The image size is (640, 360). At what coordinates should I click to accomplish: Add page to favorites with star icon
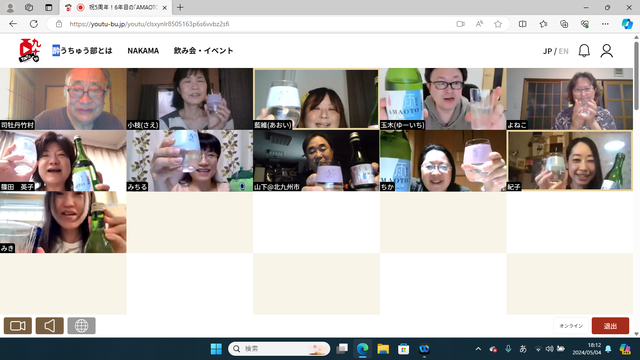498,24
